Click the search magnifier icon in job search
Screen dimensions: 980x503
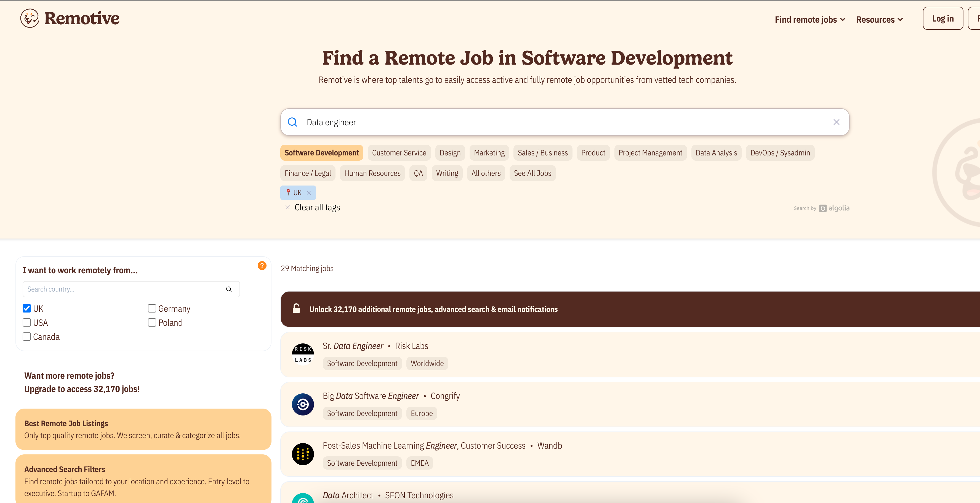[x=292, y=122]
